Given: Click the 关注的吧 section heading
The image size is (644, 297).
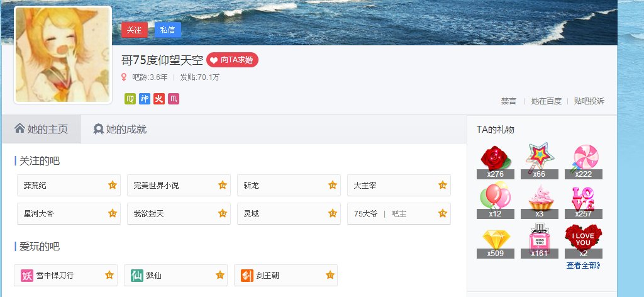Looking at the screenshot, I should (40, 161).
